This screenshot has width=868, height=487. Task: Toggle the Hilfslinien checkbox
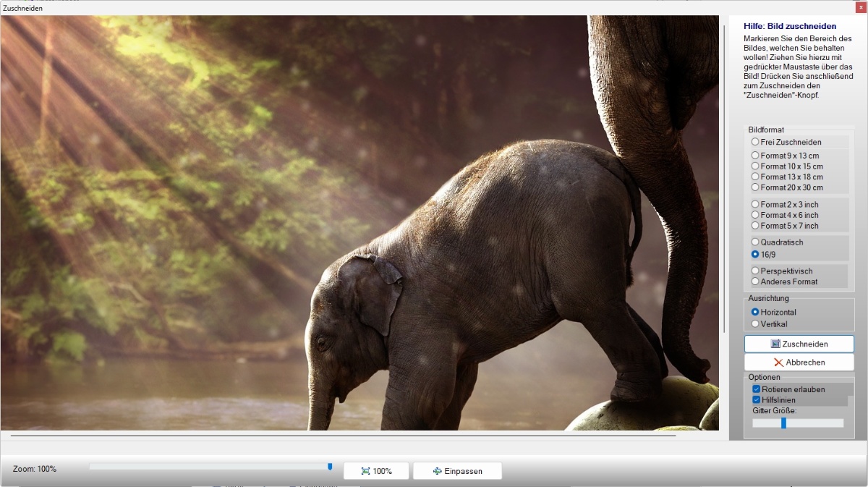tap(757, 399)
